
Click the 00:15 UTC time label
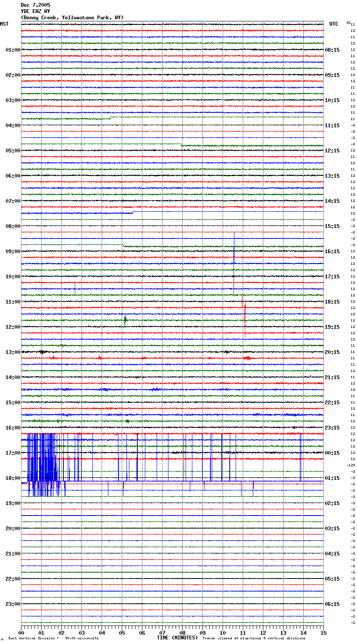[x=332, y=453]
